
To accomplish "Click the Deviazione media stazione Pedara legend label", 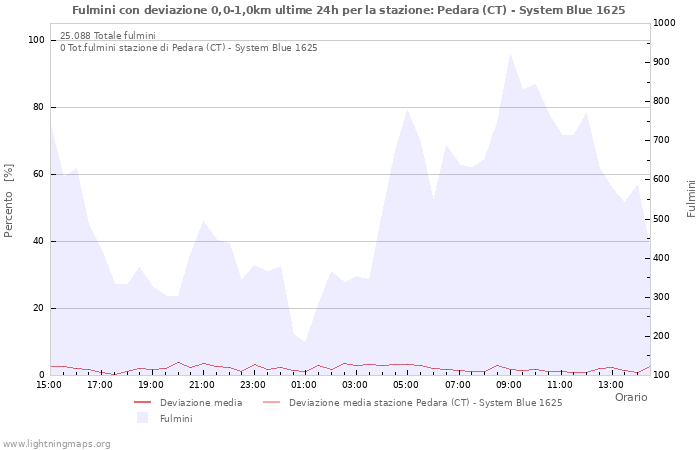I will 425,403.
